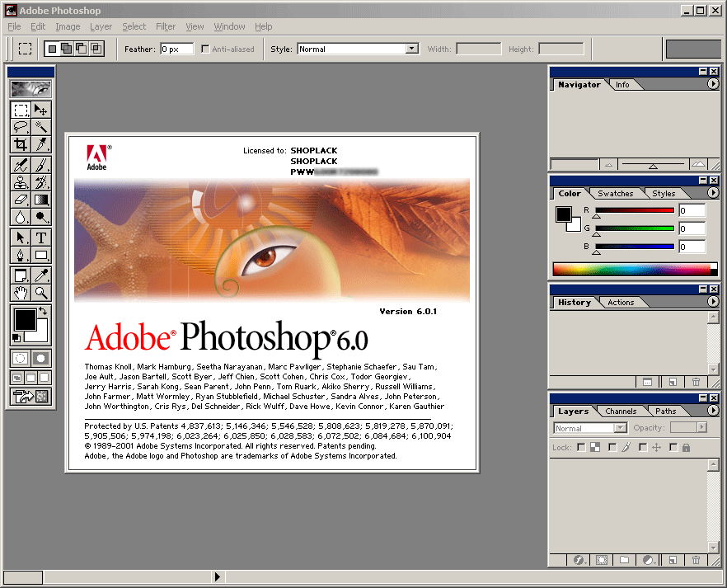Open the History palette menu arrow
Viewport: 727px width, 588px height.
point(713,301)
